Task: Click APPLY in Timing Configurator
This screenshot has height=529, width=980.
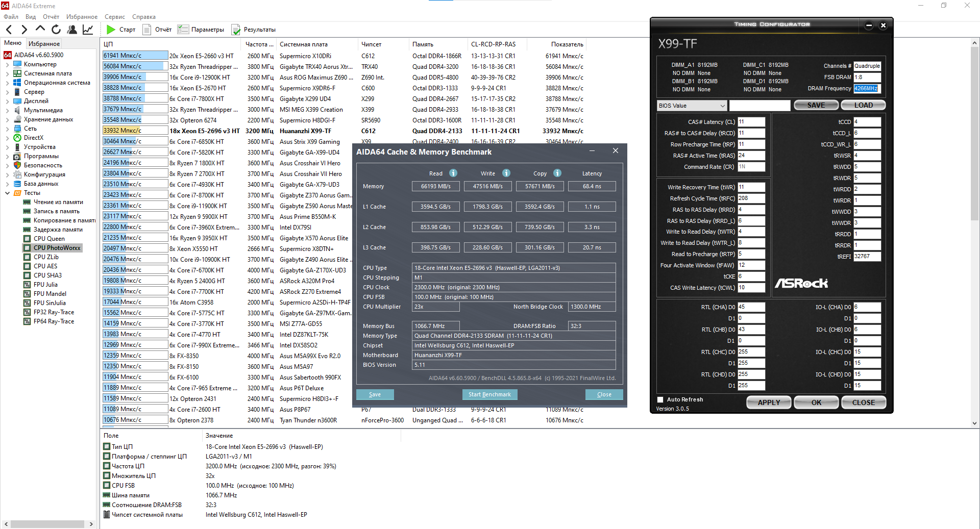Action: [x=769, y=402]
